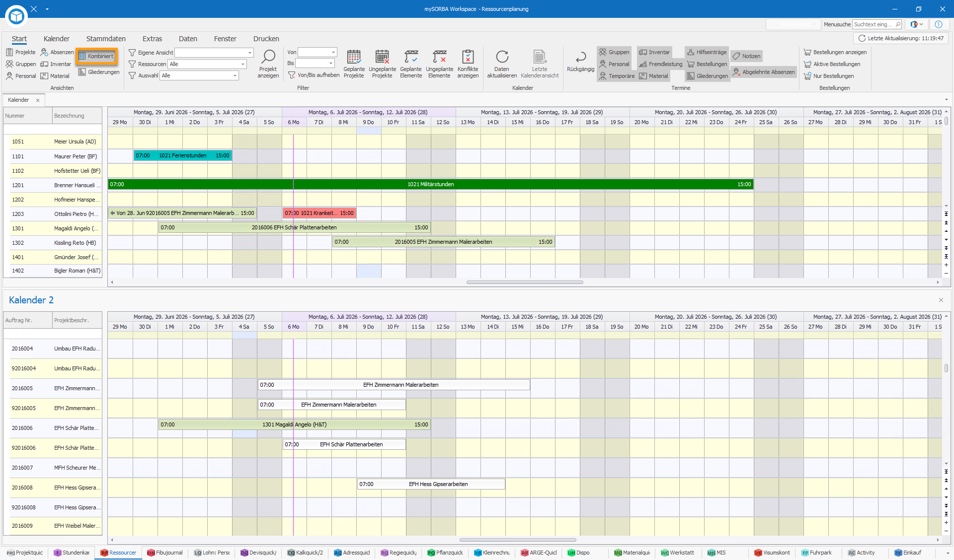Switch to Projekte view
This screenshot has width=954, height=560.
pyautogui.click(x=21, y=52)
